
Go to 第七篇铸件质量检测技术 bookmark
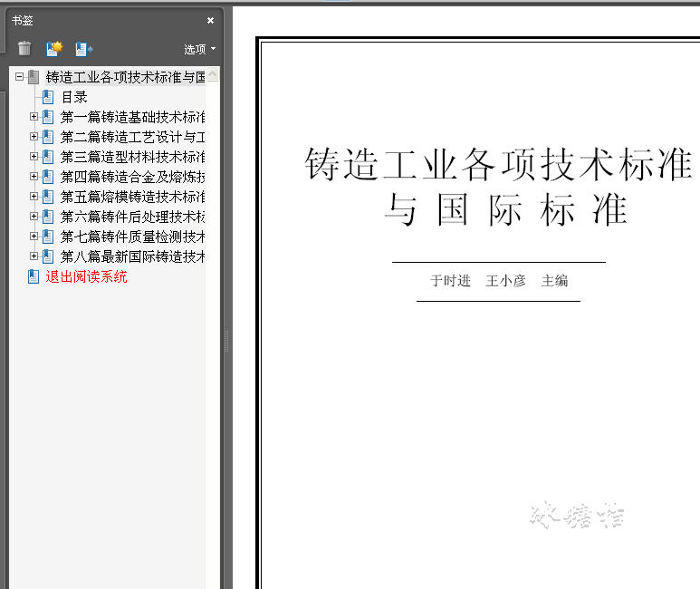132,237
